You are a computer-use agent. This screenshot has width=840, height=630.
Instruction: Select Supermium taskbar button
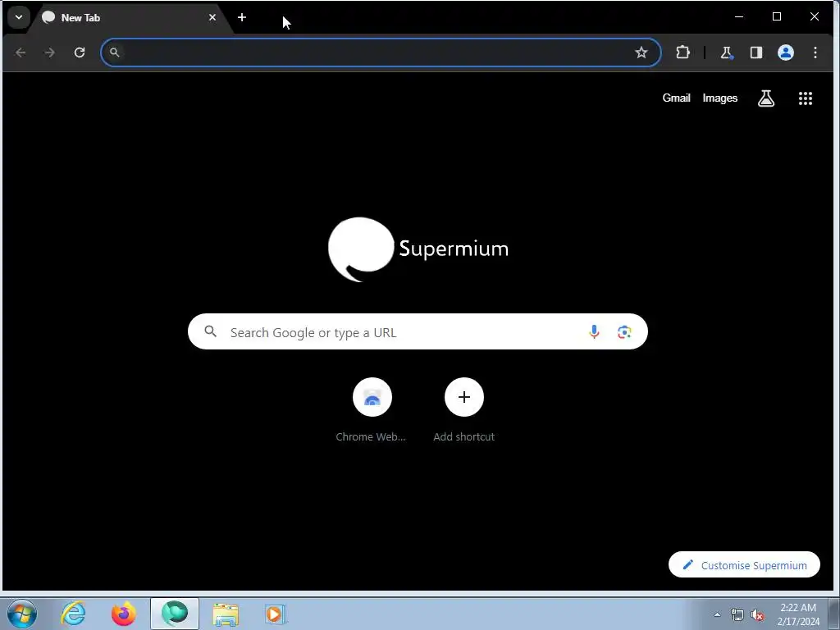pyautogui.click(x=174, y=614)
